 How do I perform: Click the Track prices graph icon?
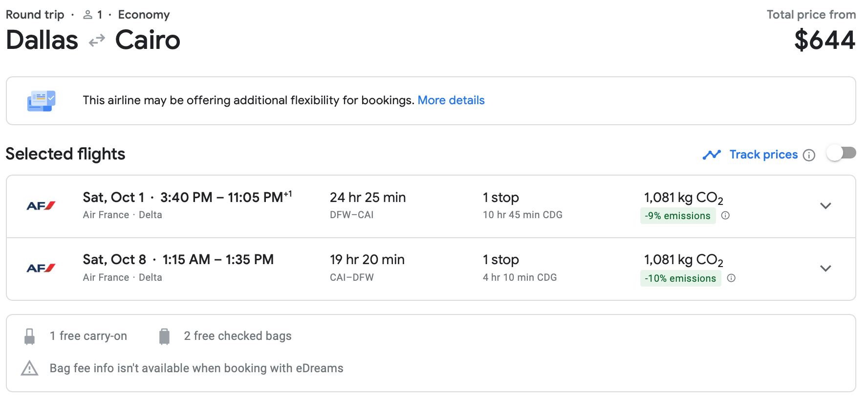point(712,155)
